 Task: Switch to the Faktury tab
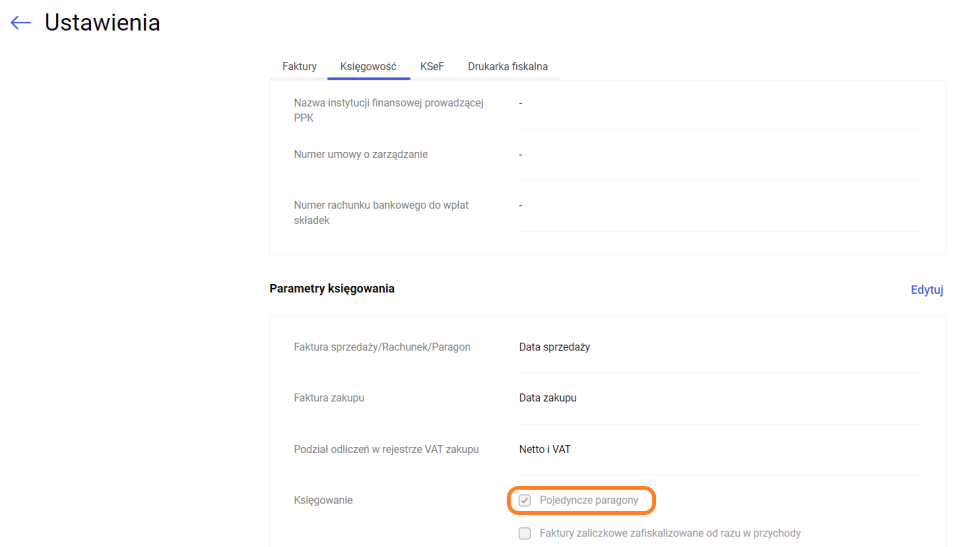[x=299, y=67]
